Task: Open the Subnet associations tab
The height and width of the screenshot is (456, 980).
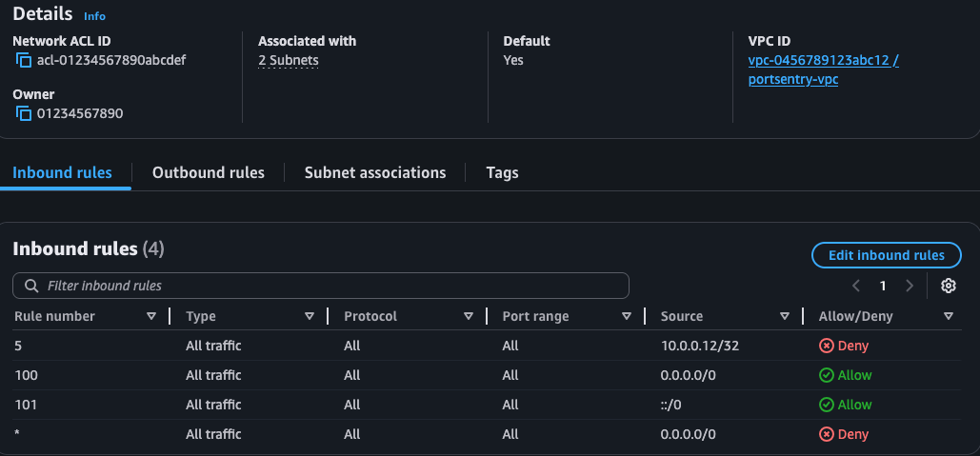Action: coord(375,172)
